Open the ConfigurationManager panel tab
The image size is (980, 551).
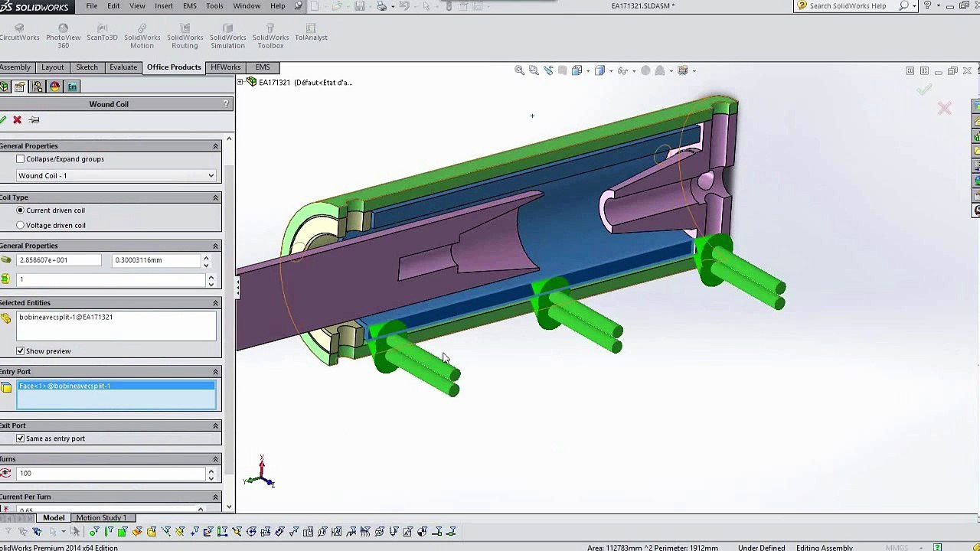[37, 86]
